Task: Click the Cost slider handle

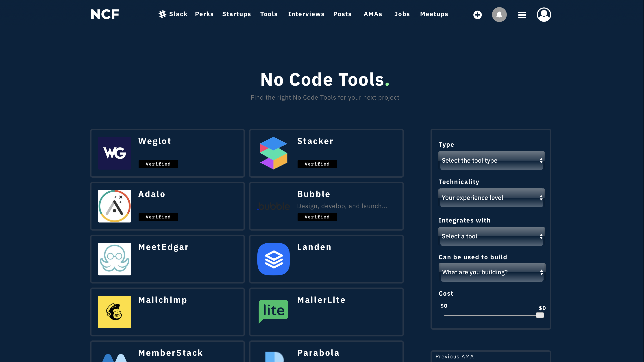Action: [540, 315]
